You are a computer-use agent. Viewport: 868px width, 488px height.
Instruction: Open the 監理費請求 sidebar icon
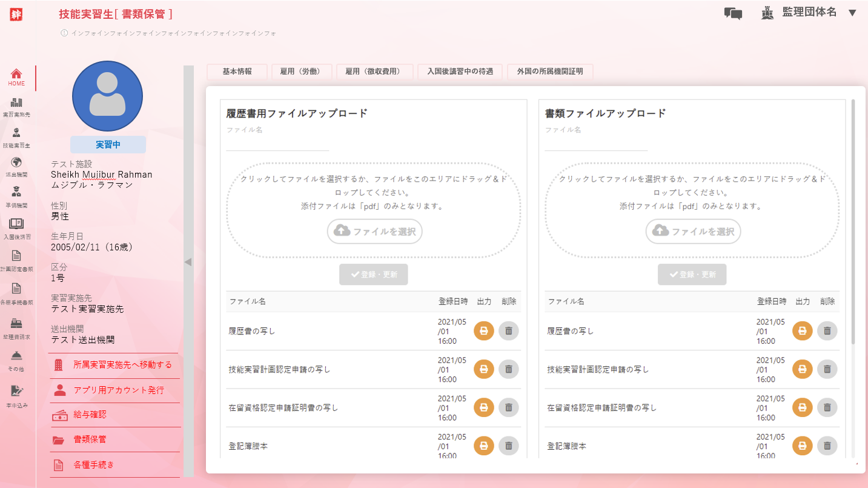click(16, 327)
